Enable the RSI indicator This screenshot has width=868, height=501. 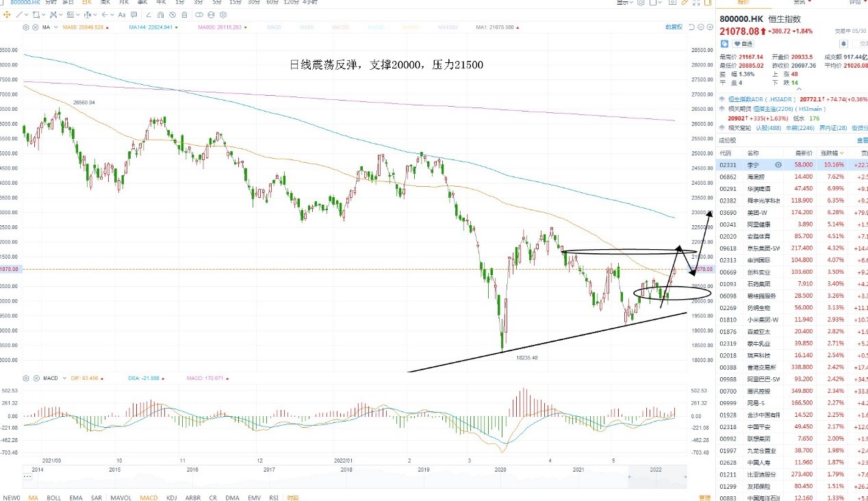click(x=273, y=498)
